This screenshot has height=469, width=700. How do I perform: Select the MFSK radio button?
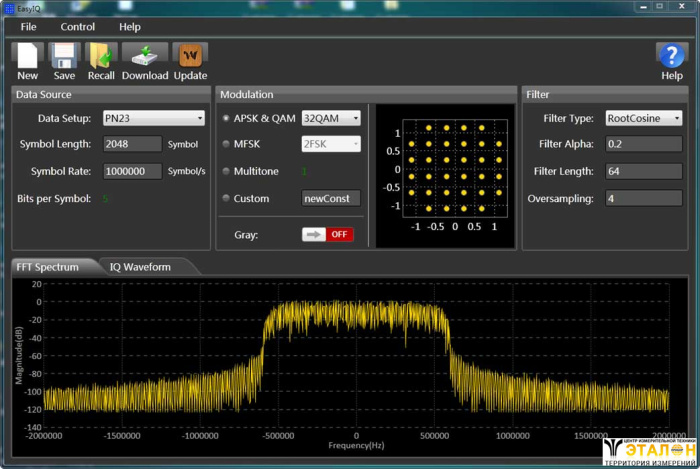[225, 144]
